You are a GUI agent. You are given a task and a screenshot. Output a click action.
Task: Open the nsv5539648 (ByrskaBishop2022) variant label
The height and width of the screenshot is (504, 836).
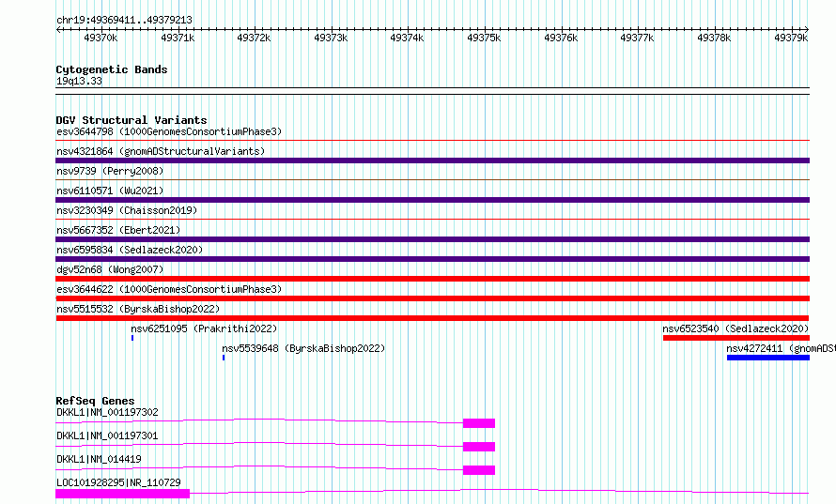303,348
